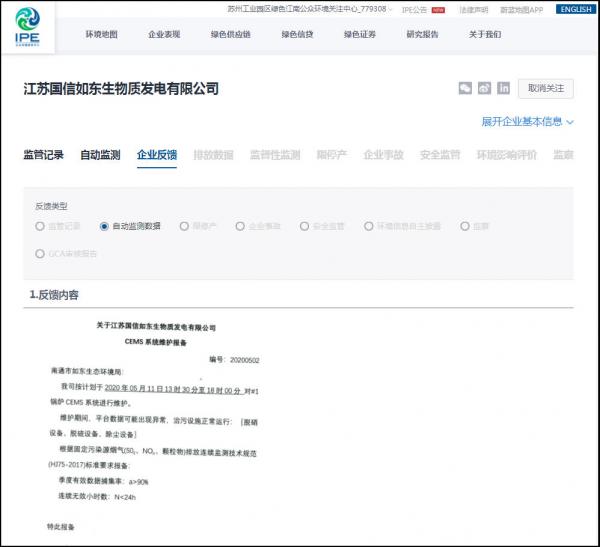Click the 取消关注 button

546,88
